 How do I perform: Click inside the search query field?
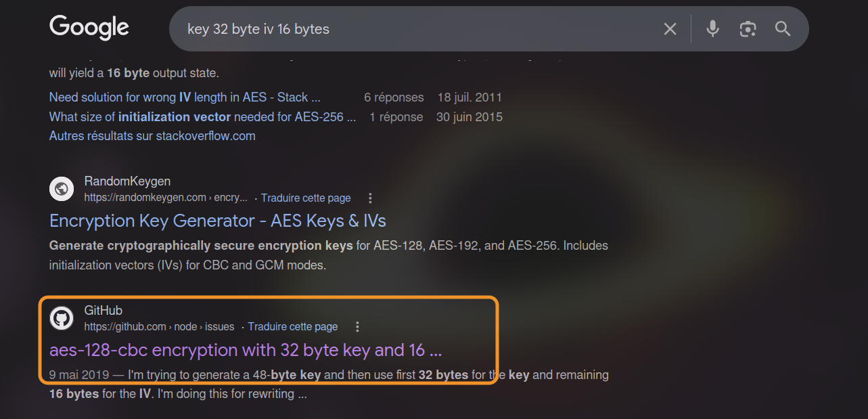[406, 29]
